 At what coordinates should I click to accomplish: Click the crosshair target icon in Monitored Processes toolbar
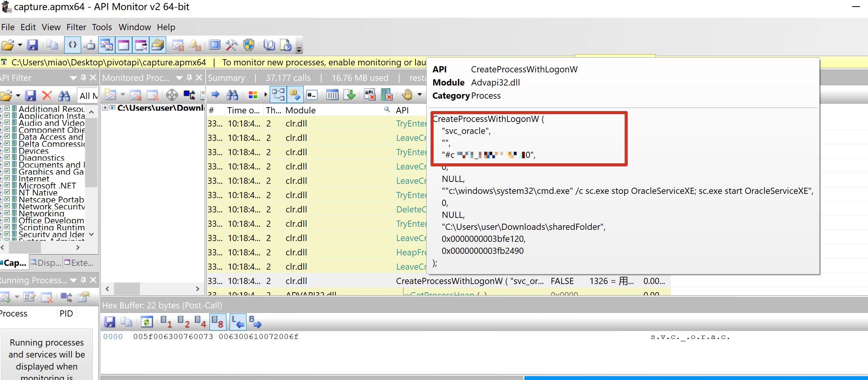(x=172, y=95)
